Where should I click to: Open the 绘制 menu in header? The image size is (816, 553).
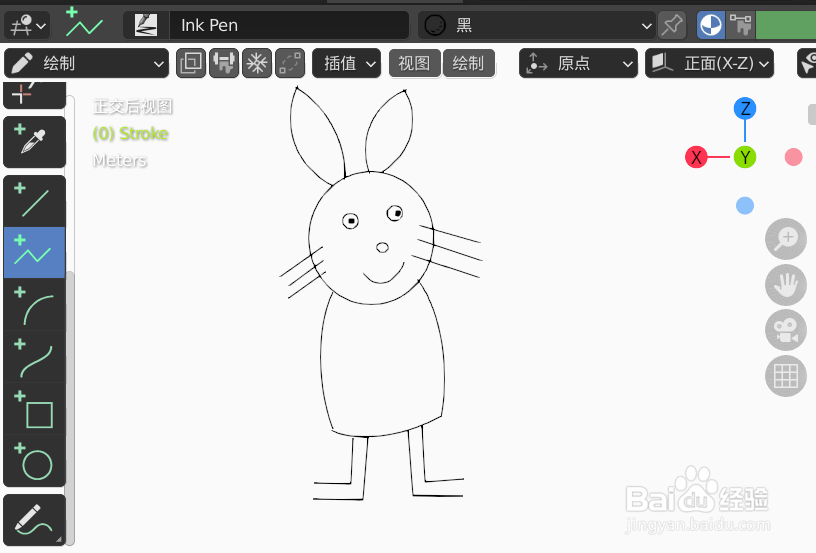(468, 63)
